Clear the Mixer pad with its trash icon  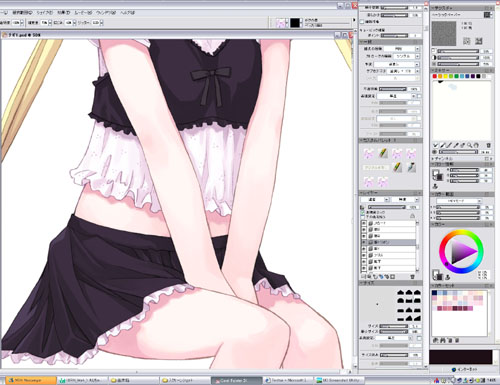coord(488,145)
